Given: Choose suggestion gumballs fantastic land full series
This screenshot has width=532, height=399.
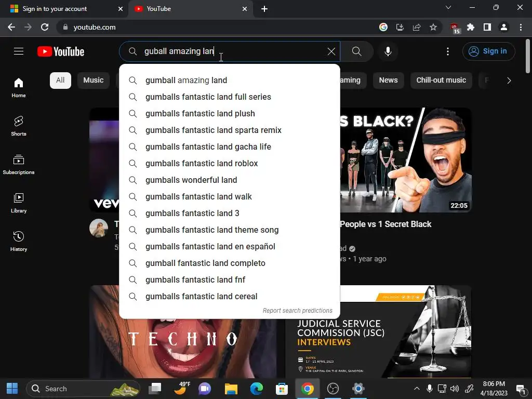Looking at the screenshot, I should [230, 97].
